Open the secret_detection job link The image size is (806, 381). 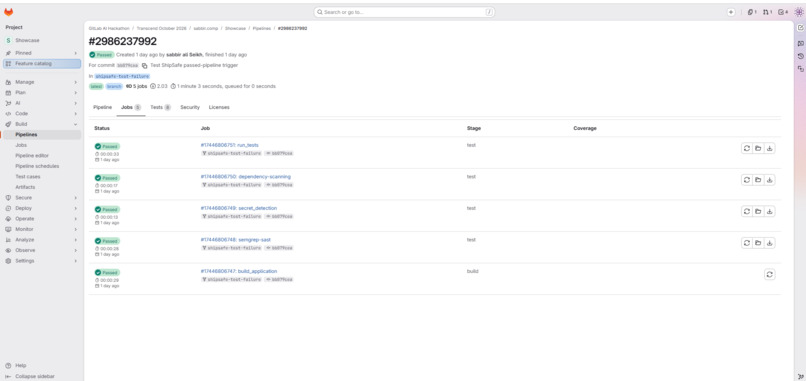point(239,208)
